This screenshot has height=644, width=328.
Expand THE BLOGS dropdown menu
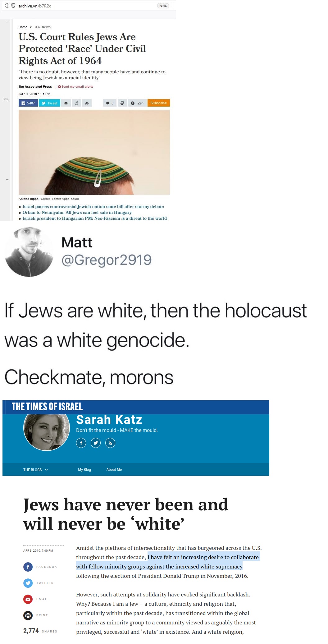tap(36, 470)
